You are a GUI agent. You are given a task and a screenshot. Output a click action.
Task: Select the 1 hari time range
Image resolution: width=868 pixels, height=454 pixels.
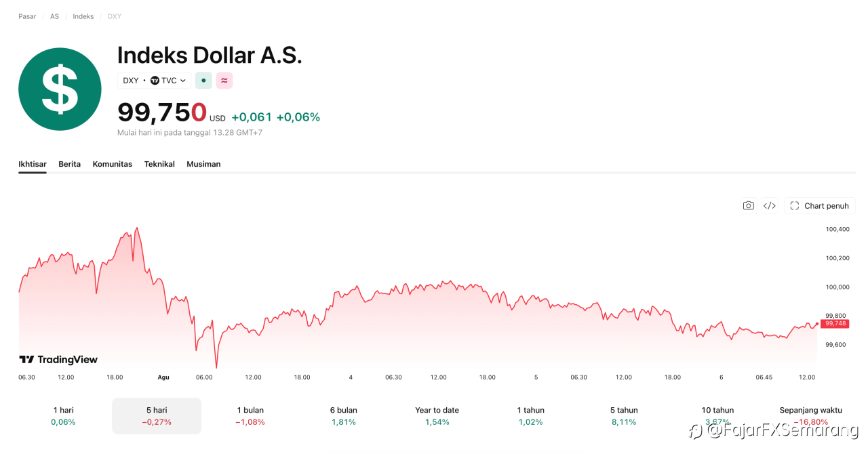[64, 416]
